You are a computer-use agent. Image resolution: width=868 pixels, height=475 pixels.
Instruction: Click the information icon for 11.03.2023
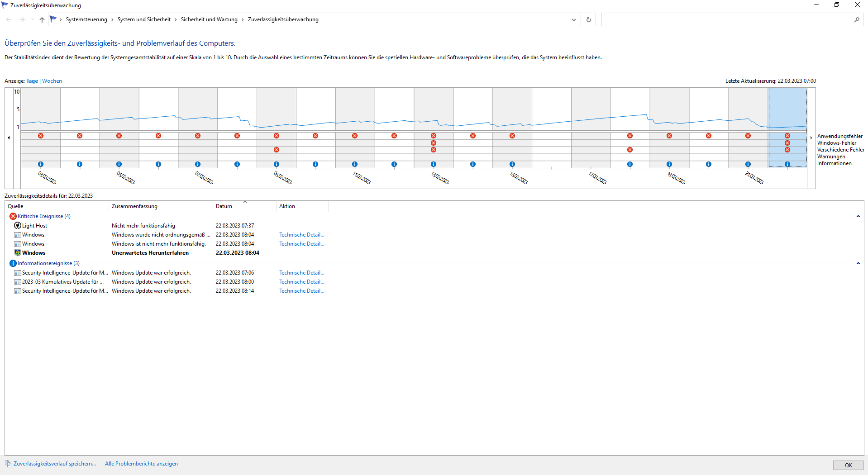[x=355, y=164]
